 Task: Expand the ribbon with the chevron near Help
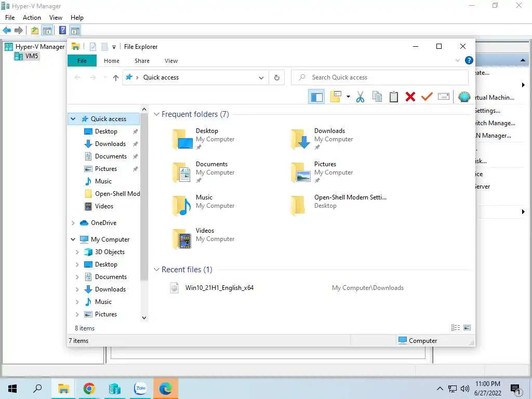pos(457,60)
